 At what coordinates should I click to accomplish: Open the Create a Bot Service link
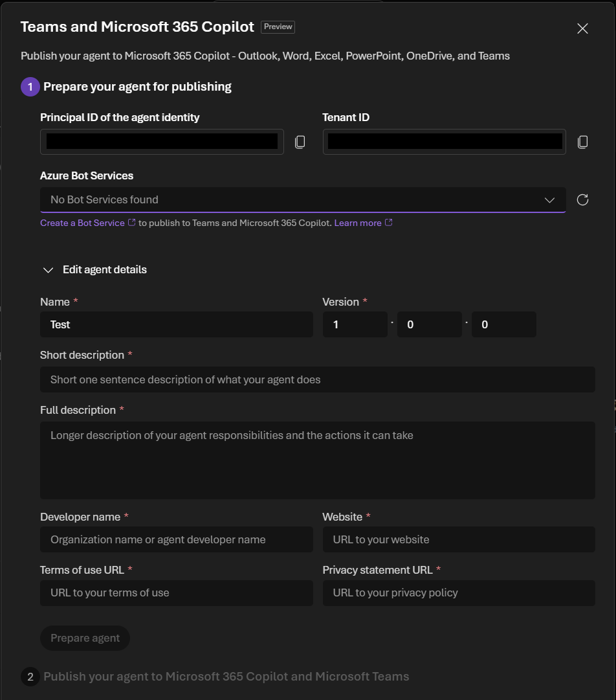tap(87, 223)
